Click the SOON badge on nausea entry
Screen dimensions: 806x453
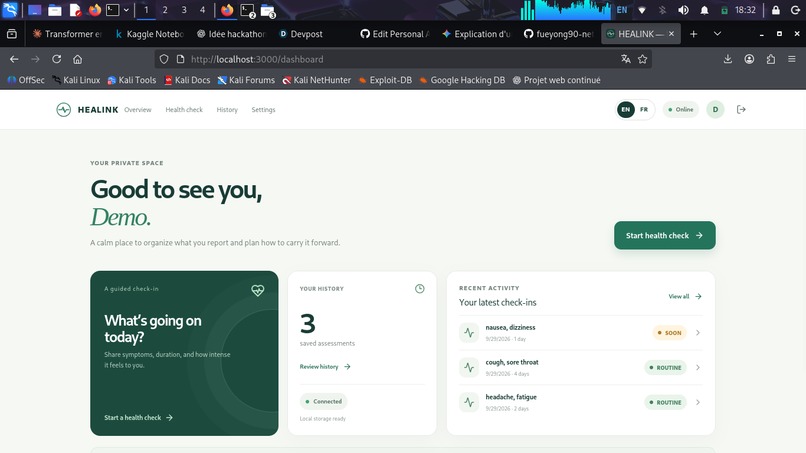pyautogui.click(x=669, y=333)
